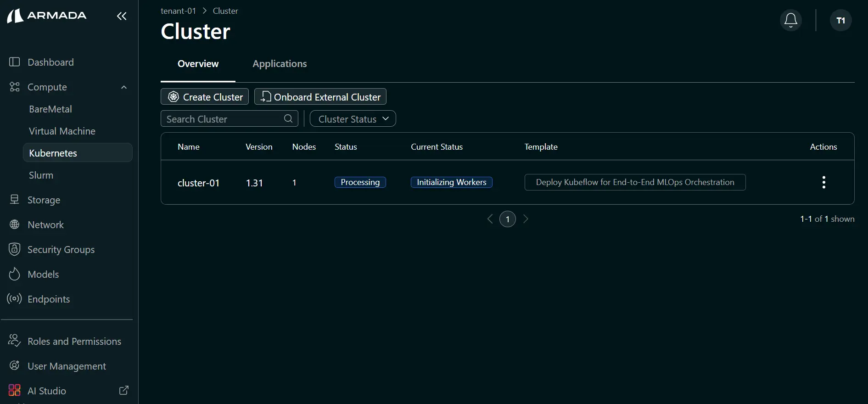Viewport: 868px width, 404px height.
Task: Click the Roles and Permissions icon
Action: click(14, 340)
